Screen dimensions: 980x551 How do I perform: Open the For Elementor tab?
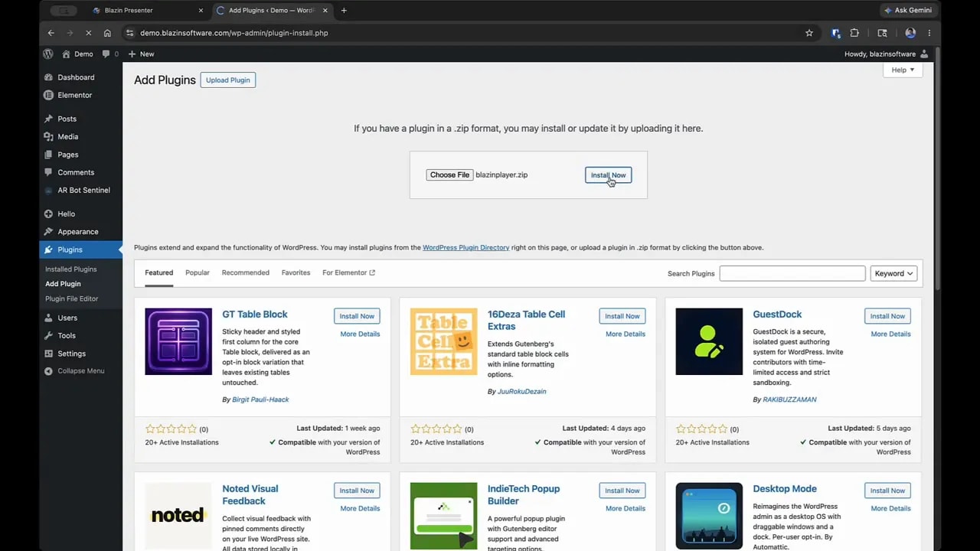click(x=348, y=272)
